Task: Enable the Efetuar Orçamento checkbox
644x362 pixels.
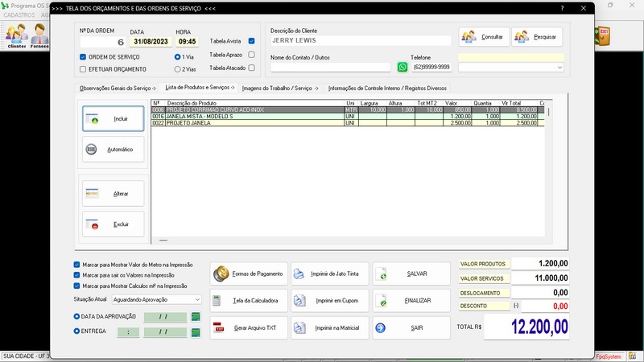Action: click(83, 69)
